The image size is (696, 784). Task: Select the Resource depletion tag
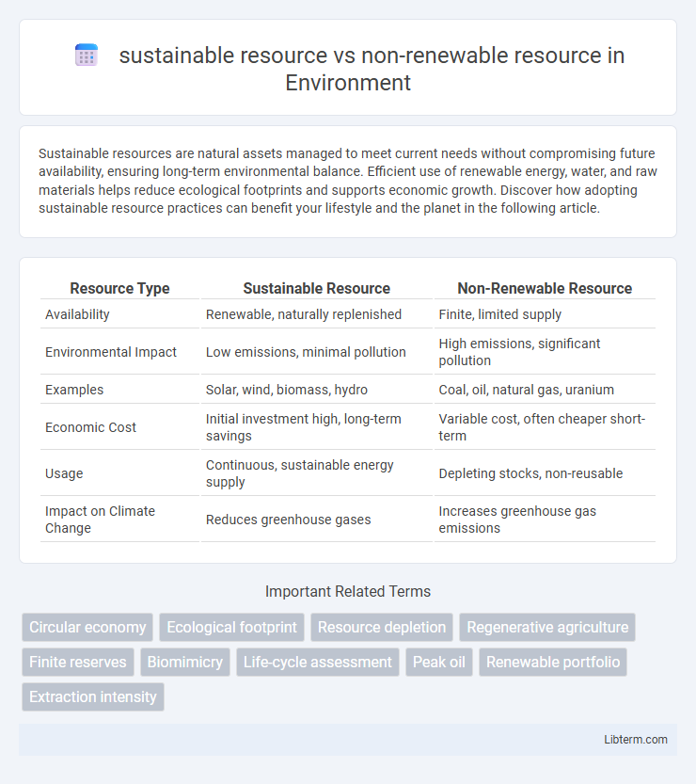pos(382,627)
